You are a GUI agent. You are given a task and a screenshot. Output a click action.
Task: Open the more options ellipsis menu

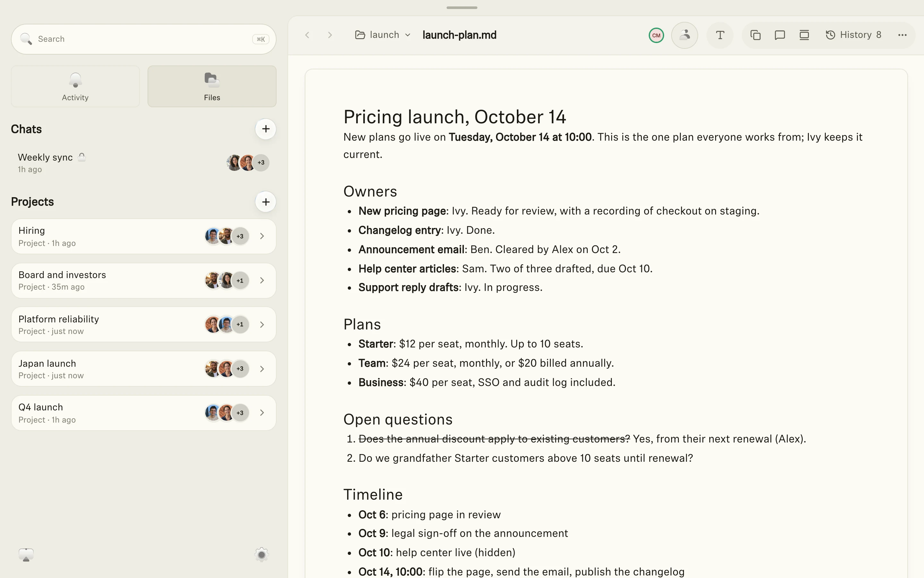coord(903,35)
